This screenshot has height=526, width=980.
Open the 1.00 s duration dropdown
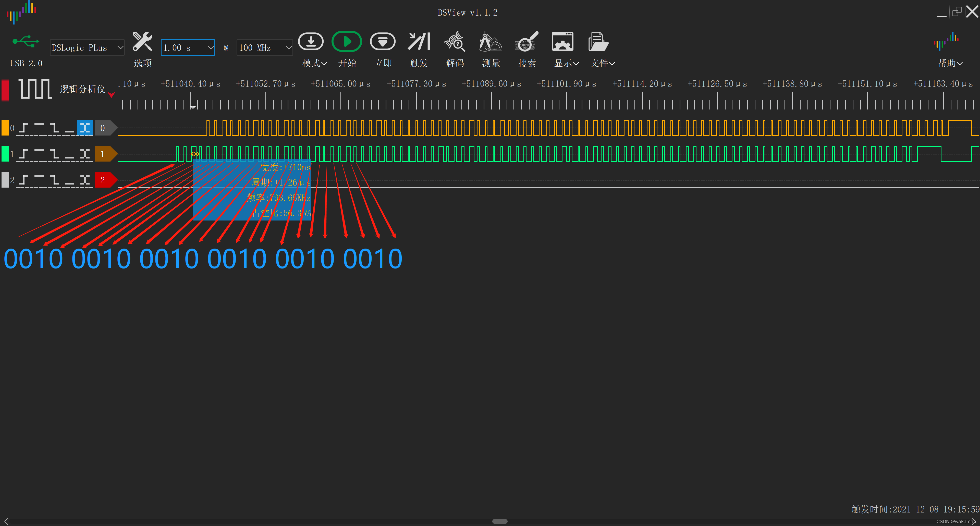pyautogui.click(x=188, y=47)
